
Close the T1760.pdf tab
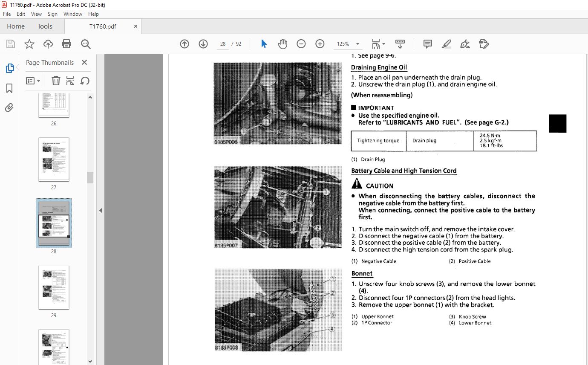[135, 26]
